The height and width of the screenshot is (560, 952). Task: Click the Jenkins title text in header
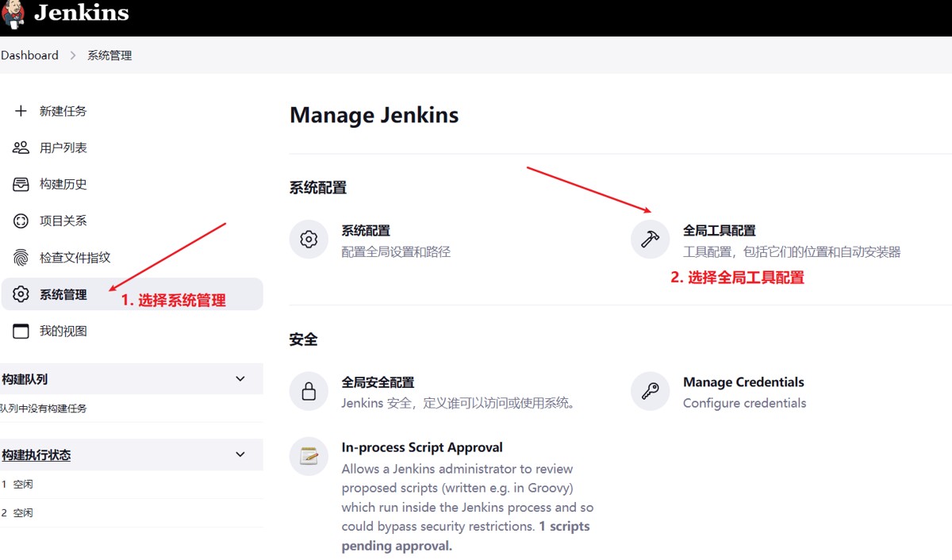(x=82, y=13)
